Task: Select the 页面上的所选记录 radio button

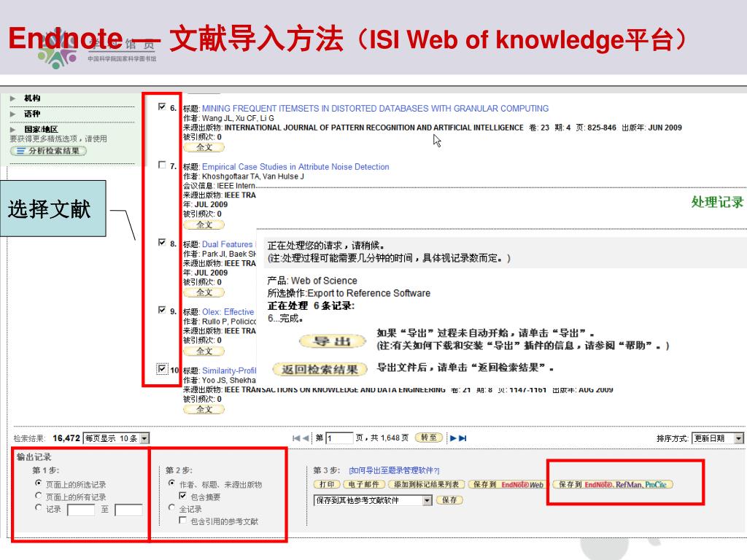Action: [39, 483]
